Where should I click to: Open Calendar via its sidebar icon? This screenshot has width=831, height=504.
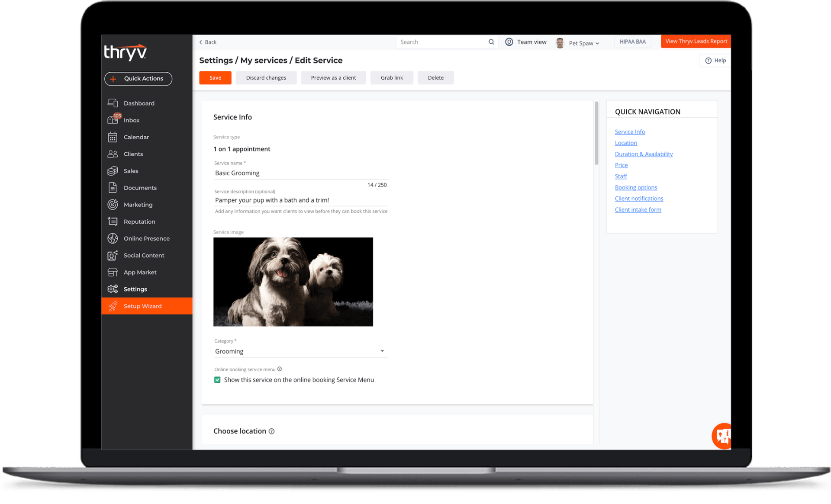[113, 137]
